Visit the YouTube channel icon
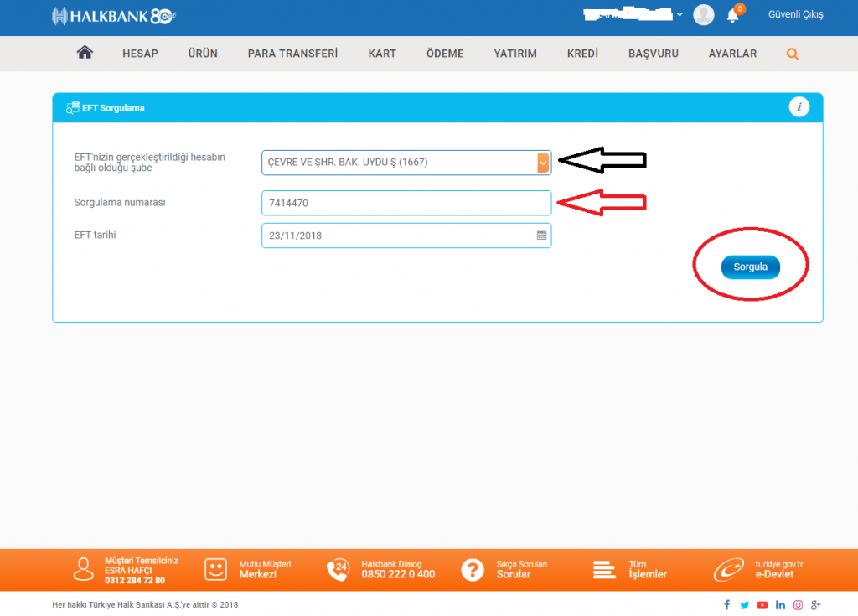858x616 pixels. [x=762, y=605]
